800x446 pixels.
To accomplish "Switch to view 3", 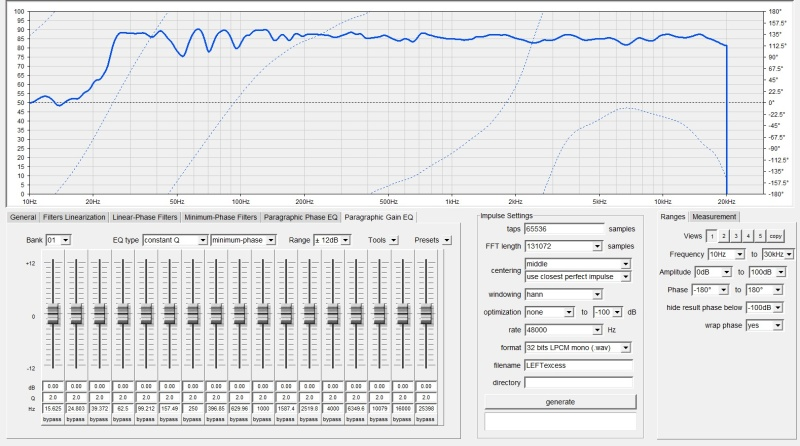I will (x=736, y=236).
